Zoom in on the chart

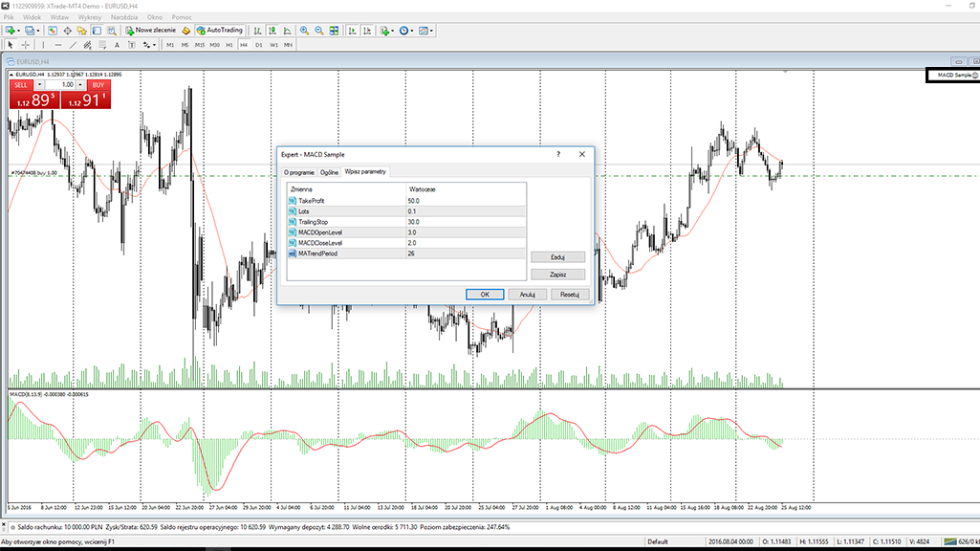point(305,30)
